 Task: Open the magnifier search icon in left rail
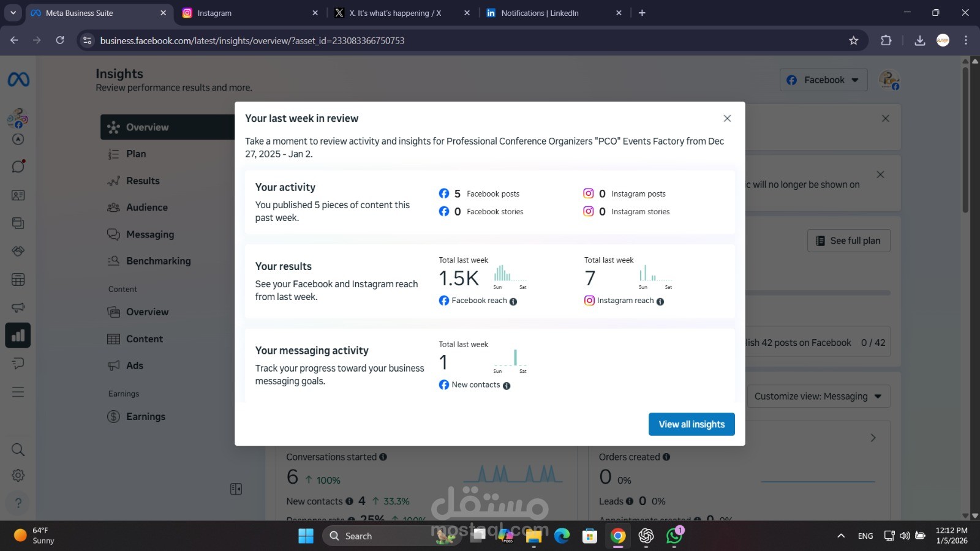coord(18,450)
